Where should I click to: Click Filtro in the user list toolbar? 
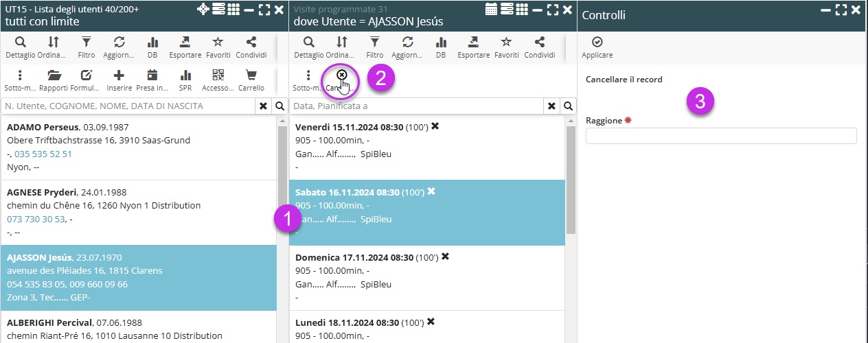tap(86, 43)
